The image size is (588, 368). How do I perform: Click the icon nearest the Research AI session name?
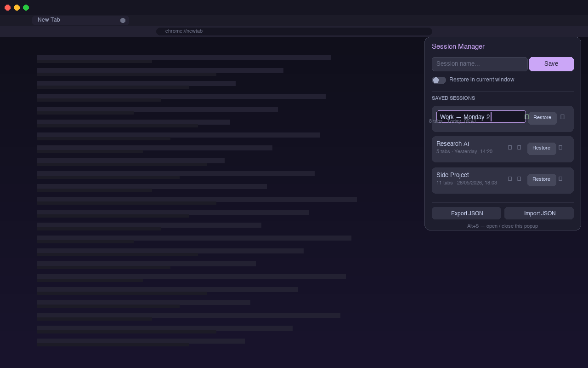[x=510, y=148]
